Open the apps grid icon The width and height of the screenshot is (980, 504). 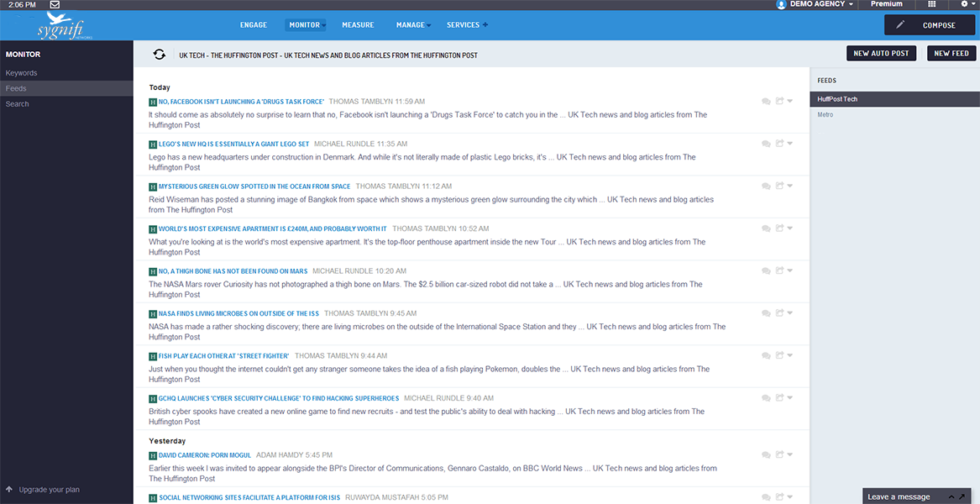pos(931,4)
